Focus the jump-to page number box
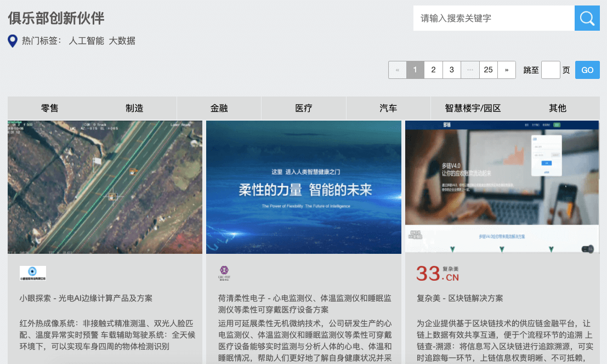607x364 pixels. 551,70
